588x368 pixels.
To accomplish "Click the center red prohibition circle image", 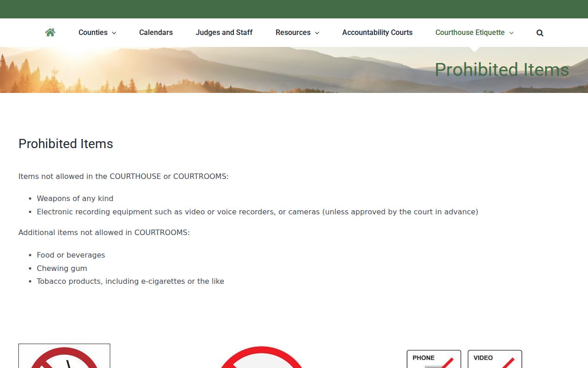I will (x=261, y=357).
